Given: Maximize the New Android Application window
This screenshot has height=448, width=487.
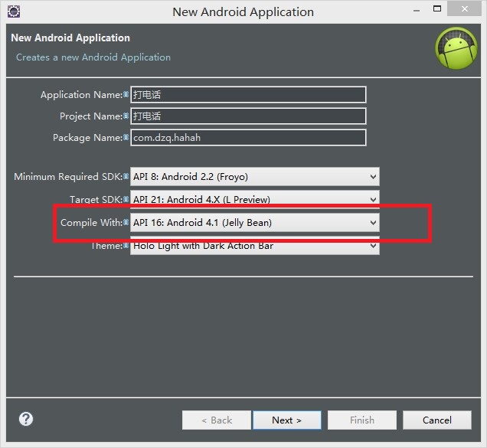Looking at the screenshot, I should click(x=437, y=8).
